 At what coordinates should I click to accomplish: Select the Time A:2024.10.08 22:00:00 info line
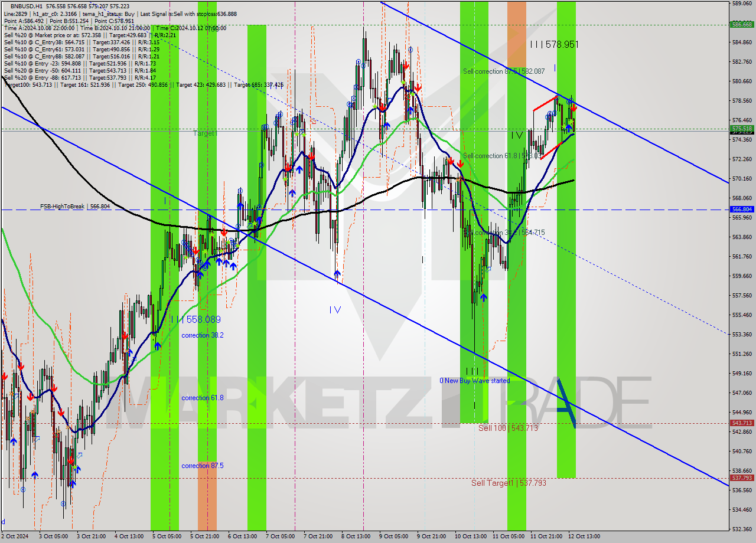point(115,28)
